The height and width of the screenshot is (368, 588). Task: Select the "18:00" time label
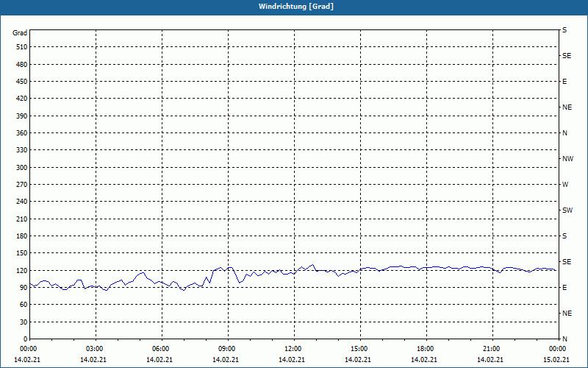click(426, 349)
